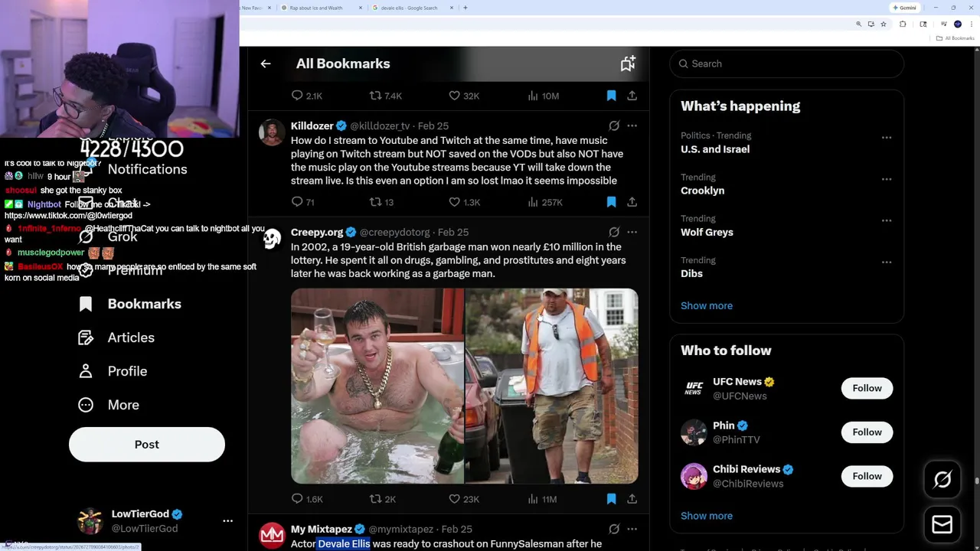Open Grok actions on Creepy.org post
This screenshot has height=551, width=980.
coord(614,232)
